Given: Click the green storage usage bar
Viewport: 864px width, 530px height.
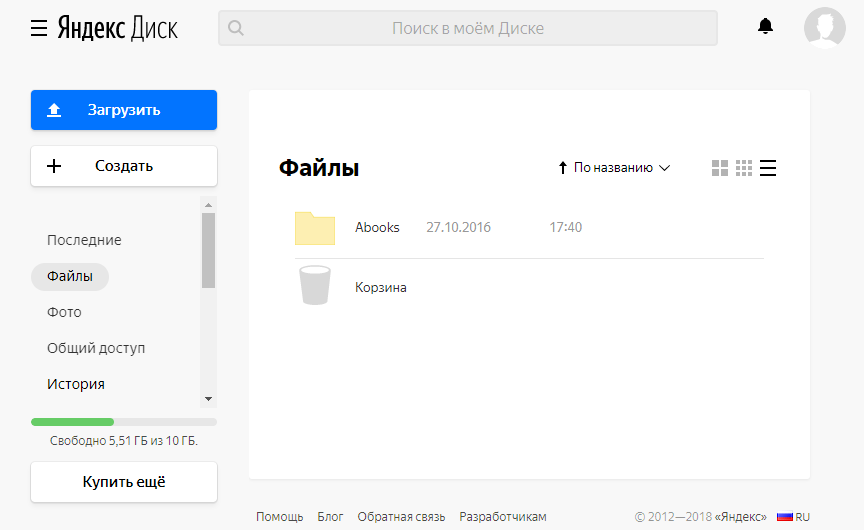Looking at the screenshot, I should point(73,422).
